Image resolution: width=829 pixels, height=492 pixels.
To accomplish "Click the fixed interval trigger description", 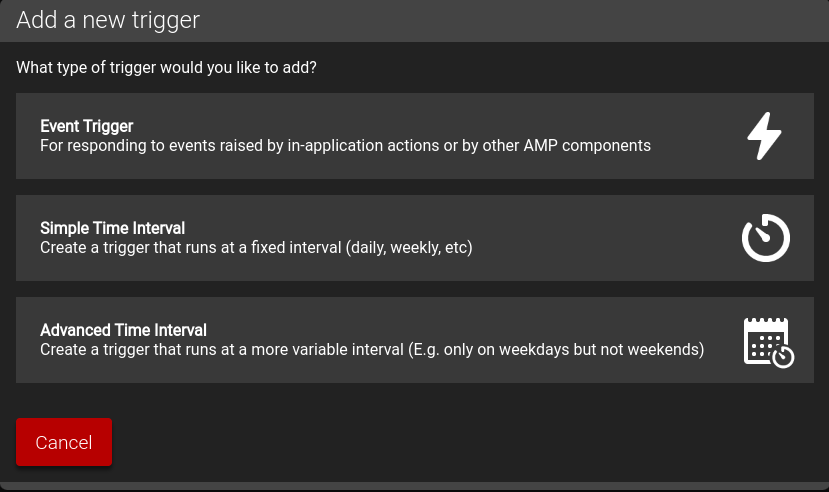I will 256,248.
